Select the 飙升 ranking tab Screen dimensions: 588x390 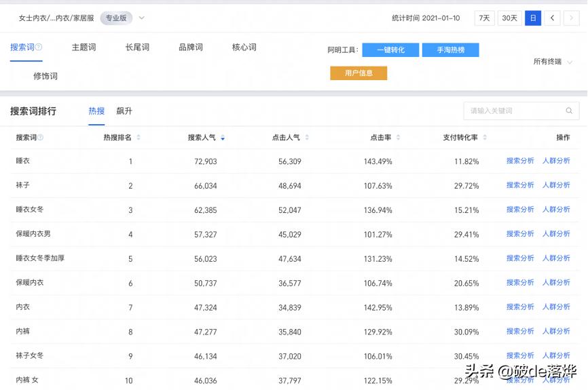click(124, 111)
